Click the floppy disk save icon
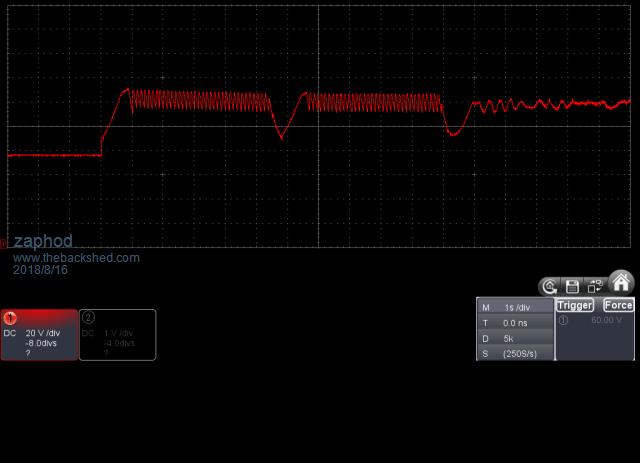This screenshot has width=640, height=463. [x=573, y=287]
